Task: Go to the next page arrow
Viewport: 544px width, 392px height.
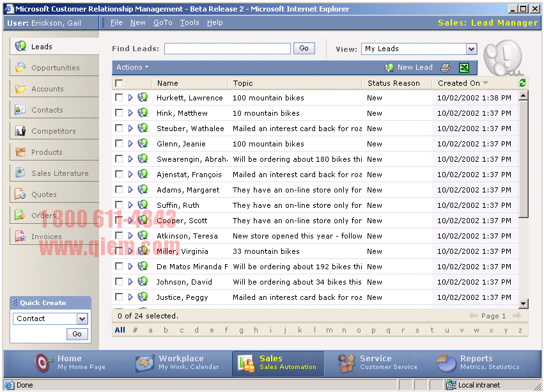Action: [x=517, y=316]
